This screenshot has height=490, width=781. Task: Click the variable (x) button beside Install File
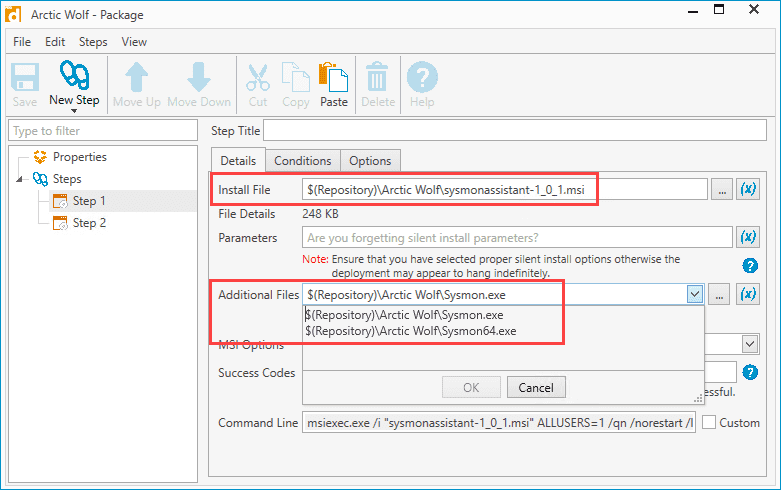pyautogui.click(x=748, y=189)
